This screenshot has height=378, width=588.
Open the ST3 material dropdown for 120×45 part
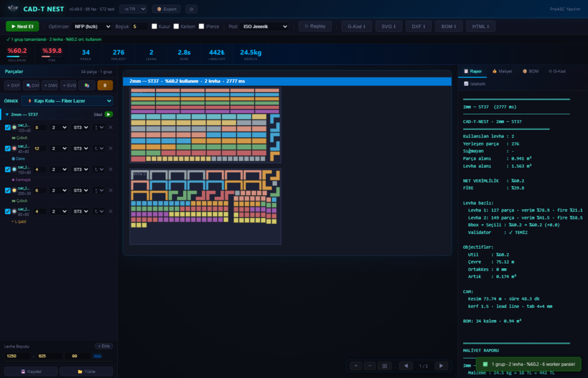80,128
